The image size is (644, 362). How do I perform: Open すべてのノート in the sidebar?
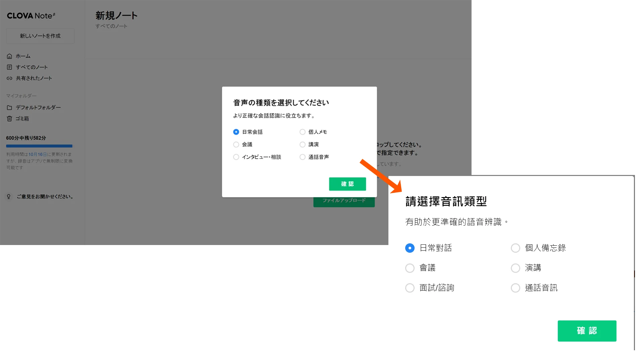[32, 67]
